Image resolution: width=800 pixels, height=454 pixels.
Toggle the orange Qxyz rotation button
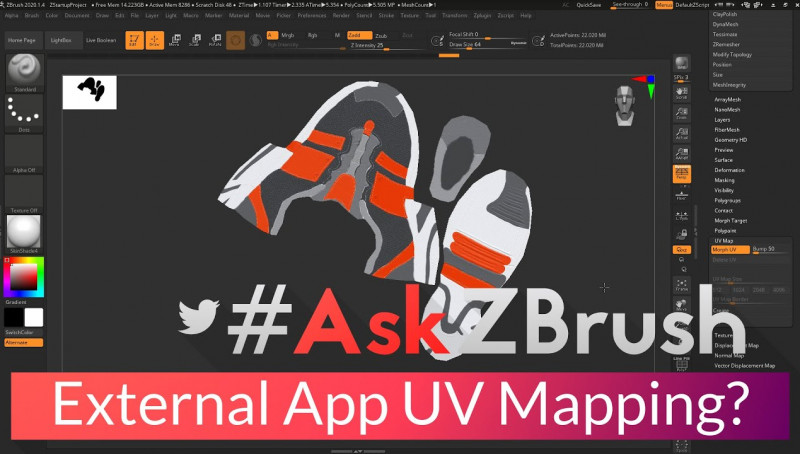(682, 249)
